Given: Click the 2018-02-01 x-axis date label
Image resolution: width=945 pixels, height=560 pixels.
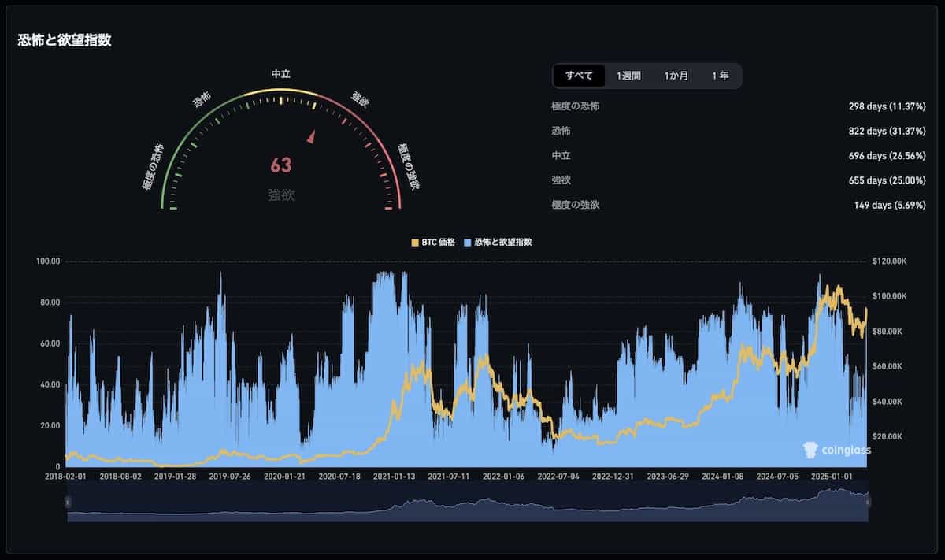Looking at the screenshot, I should tap(66, 477).
